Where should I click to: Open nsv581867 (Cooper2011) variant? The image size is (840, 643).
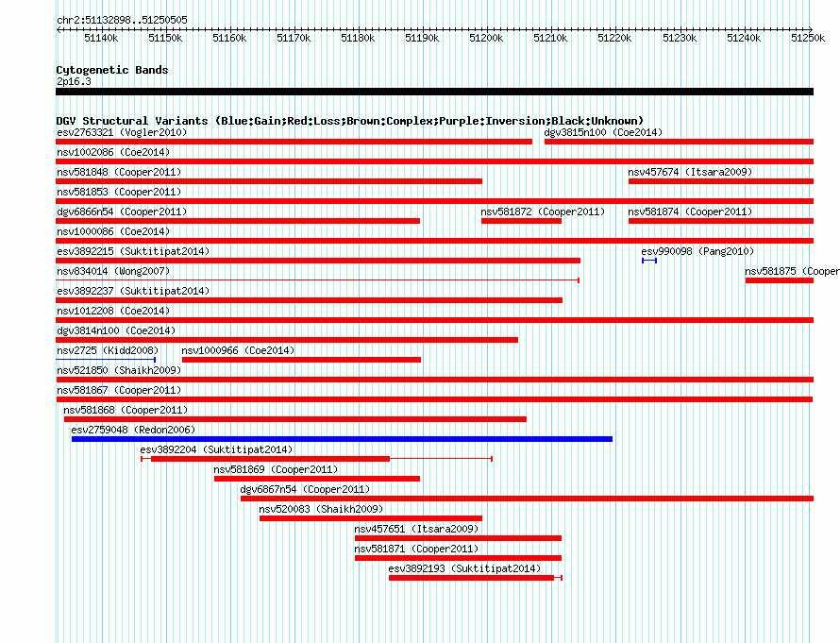(119, 390)
